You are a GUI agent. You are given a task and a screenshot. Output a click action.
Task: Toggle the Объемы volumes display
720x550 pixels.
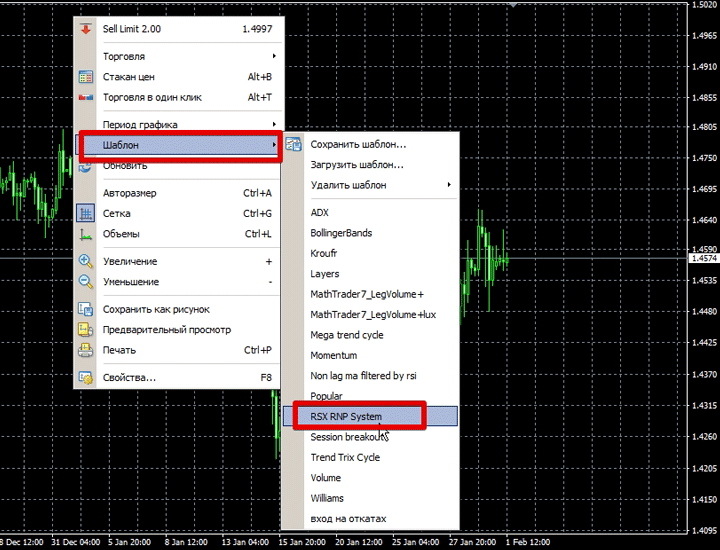(x=124, y=234)
